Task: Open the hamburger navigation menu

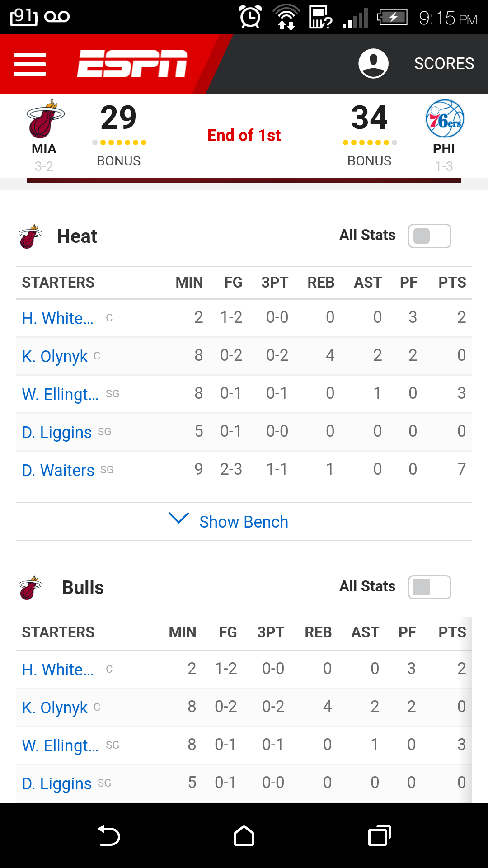Action: click(30, 64)
